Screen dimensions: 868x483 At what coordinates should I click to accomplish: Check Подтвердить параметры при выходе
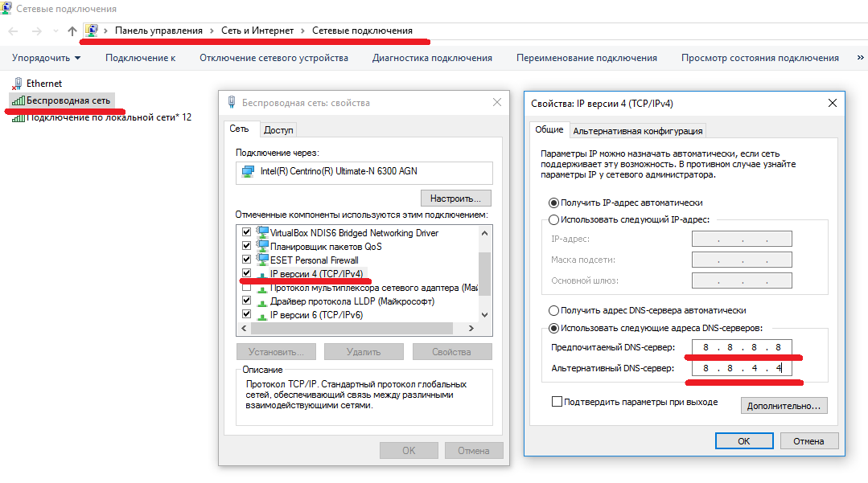(557, 402)
